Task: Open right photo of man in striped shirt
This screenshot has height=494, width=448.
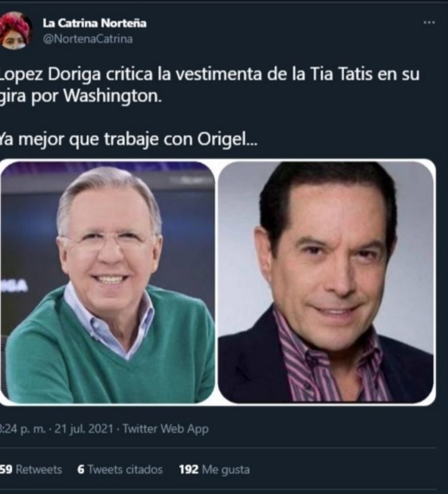Action: point(326,282)
